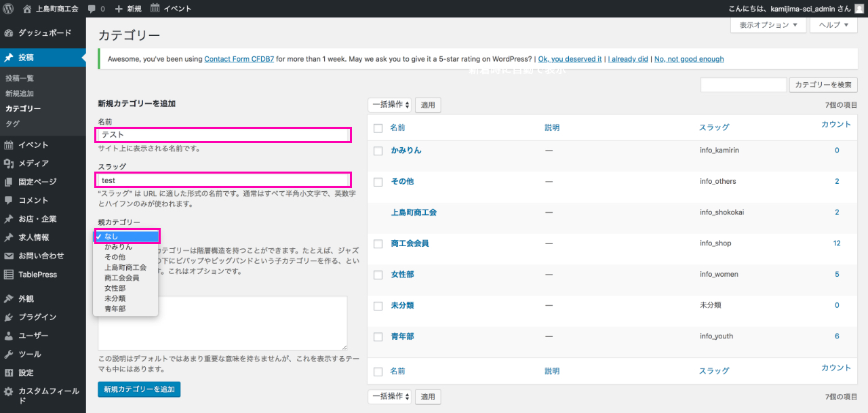The height and width of the screenshot is (413, 868).
Task: Tick the checkbox for 女性部 category
Action: [378, 275]
